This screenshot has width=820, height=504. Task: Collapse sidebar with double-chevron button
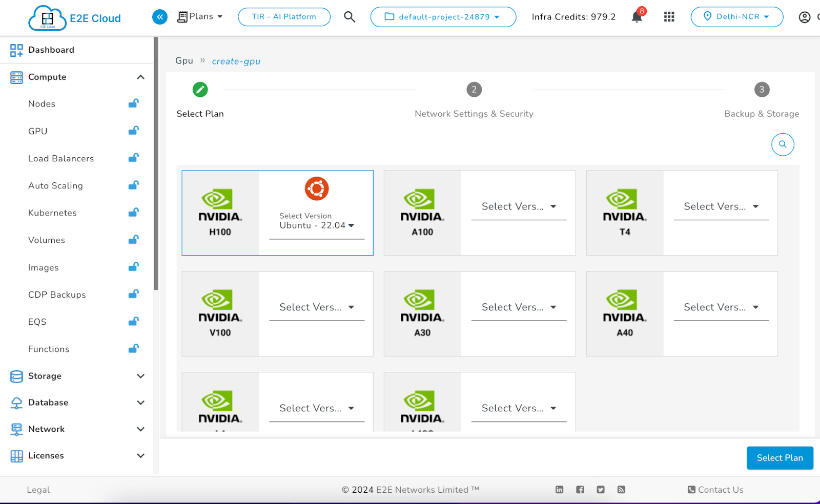[160, 17]
